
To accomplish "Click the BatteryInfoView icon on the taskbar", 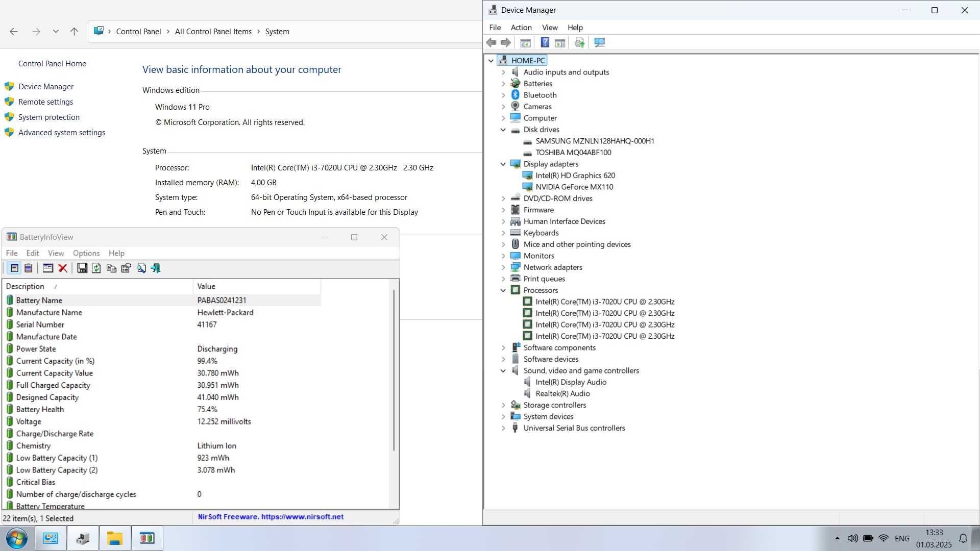I will tap(147, 538).
